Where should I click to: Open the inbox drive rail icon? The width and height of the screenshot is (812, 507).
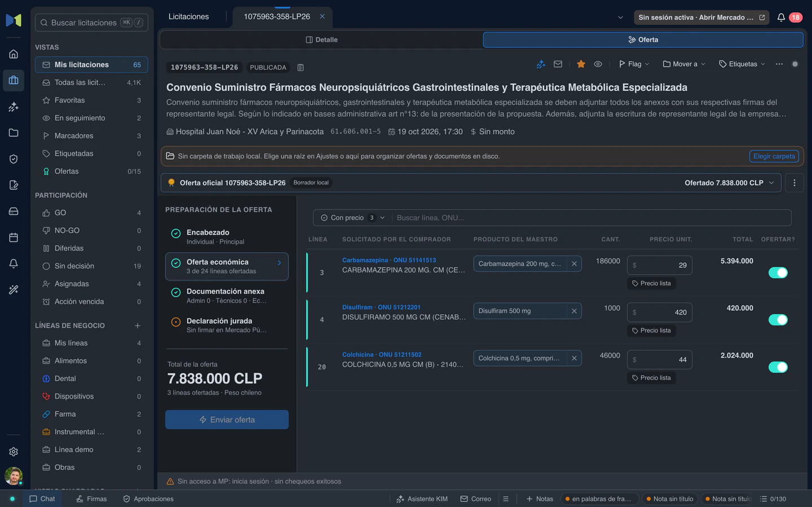(14, 211)
